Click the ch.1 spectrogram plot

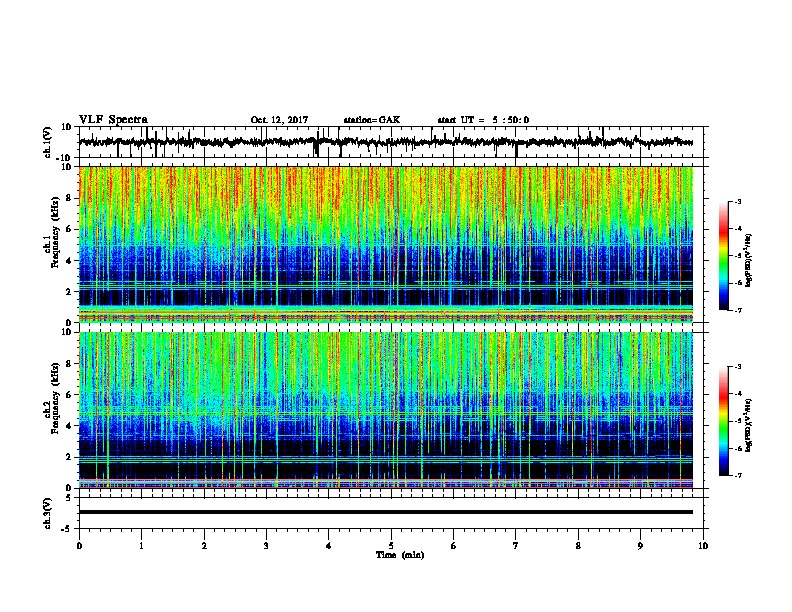pos(385,244)
